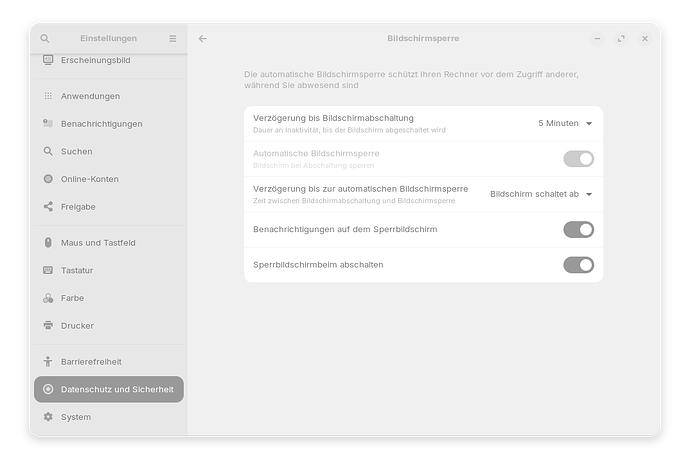
Task: Go back with the arrow icon
Action: 202,39
